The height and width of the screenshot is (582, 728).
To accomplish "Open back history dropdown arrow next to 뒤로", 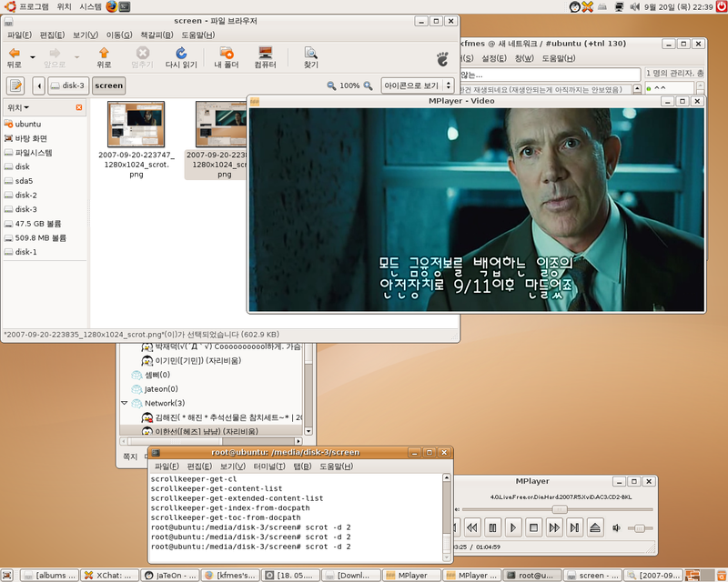I will [x=33, y=57].
